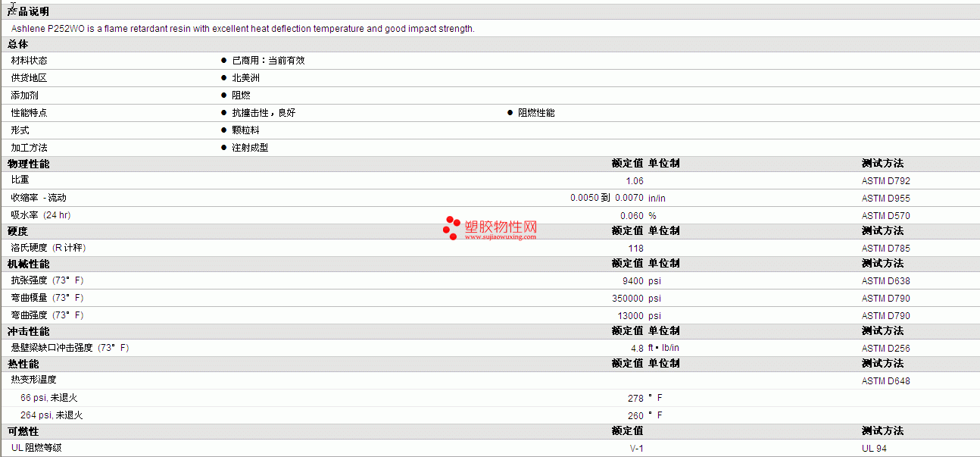The height and width of the screenshot is (457, 980).
Task: Click the value 阻燃性能
Action: [x=536, y=113]
